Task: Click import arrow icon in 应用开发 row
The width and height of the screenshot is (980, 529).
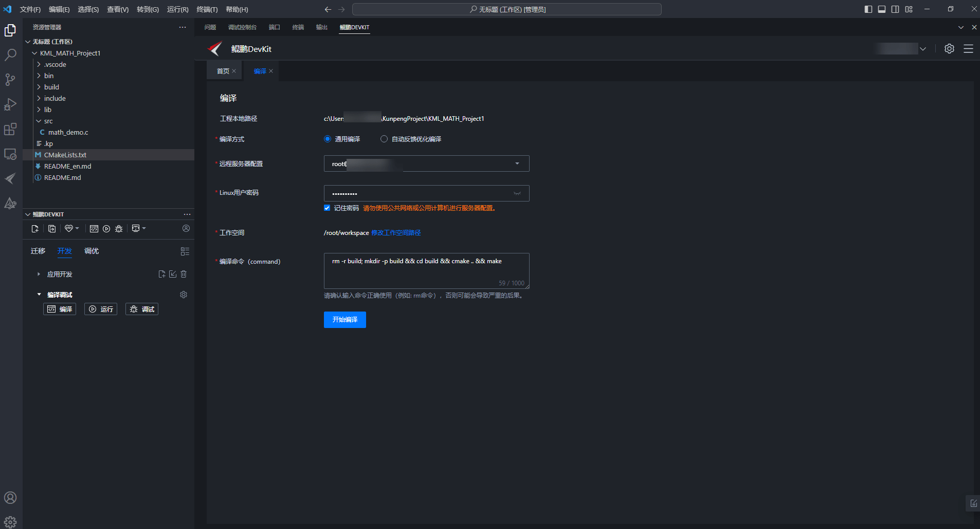Action: pos(173,274)
